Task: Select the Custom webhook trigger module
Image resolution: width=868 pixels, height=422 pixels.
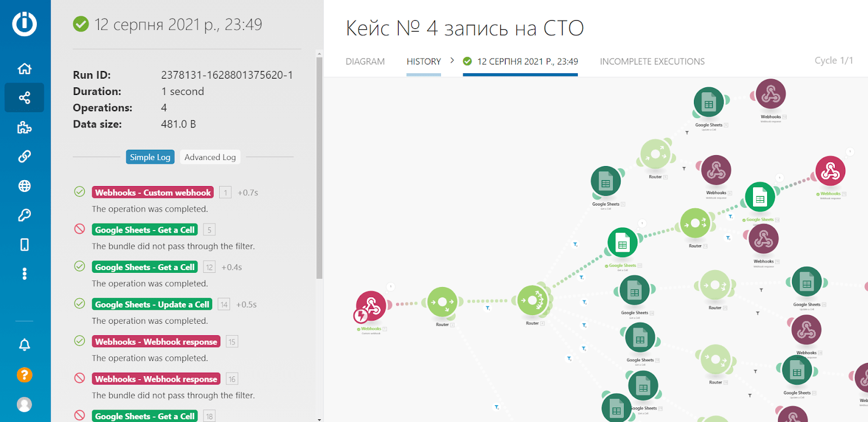Action: coord(371,306)
